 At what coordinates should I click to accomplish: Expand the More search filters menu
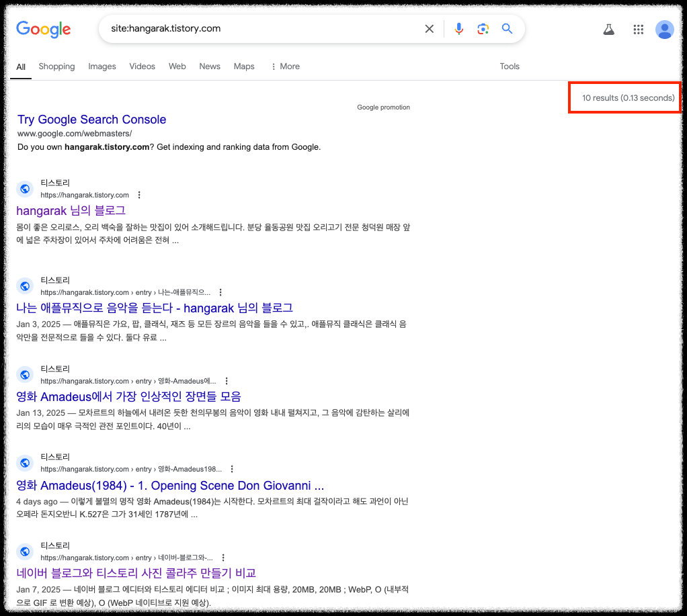coord(285,67)
